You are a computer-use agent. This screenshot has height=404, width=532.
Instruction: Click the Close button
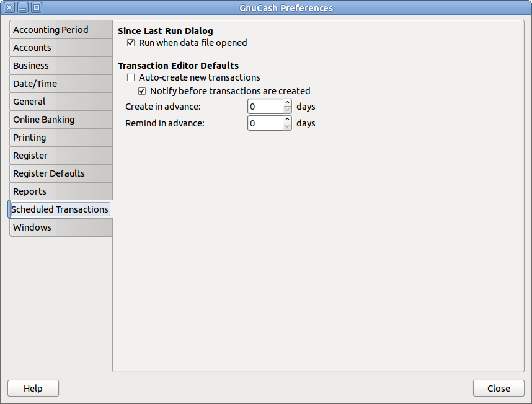click(x=499, y=389)
